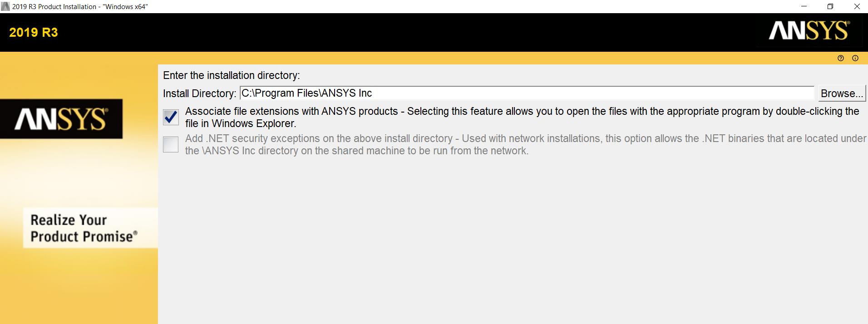Viewport: 868px width, 324px height.
Task: Click the 'Realize Your Product Promise' banner
Action: pos(90,228)
